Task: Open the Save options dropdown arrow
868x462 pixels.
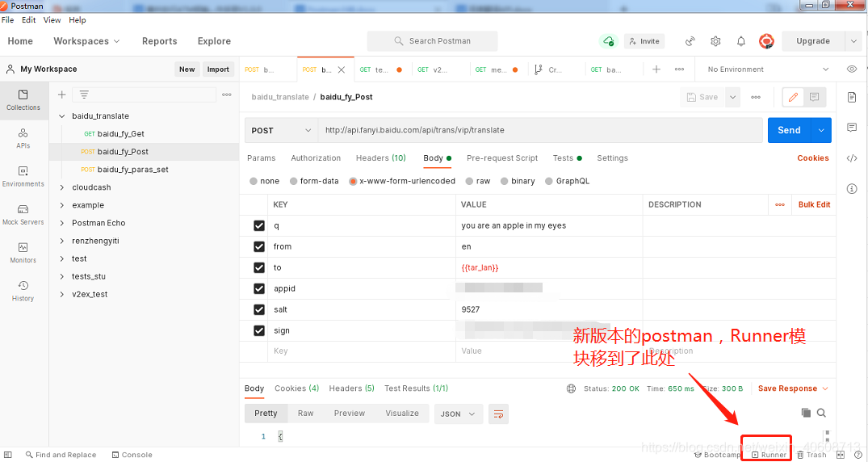Action: click(732, 97)
